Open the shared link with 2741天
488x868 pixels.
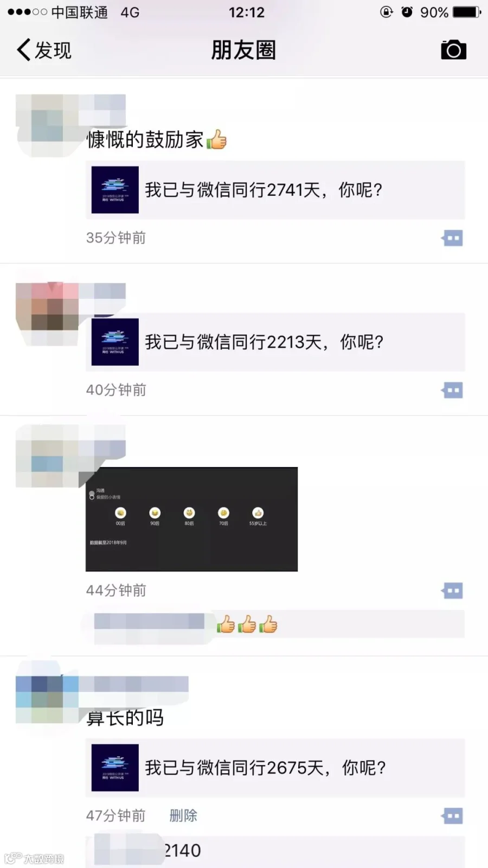click(x=275, y=190)
